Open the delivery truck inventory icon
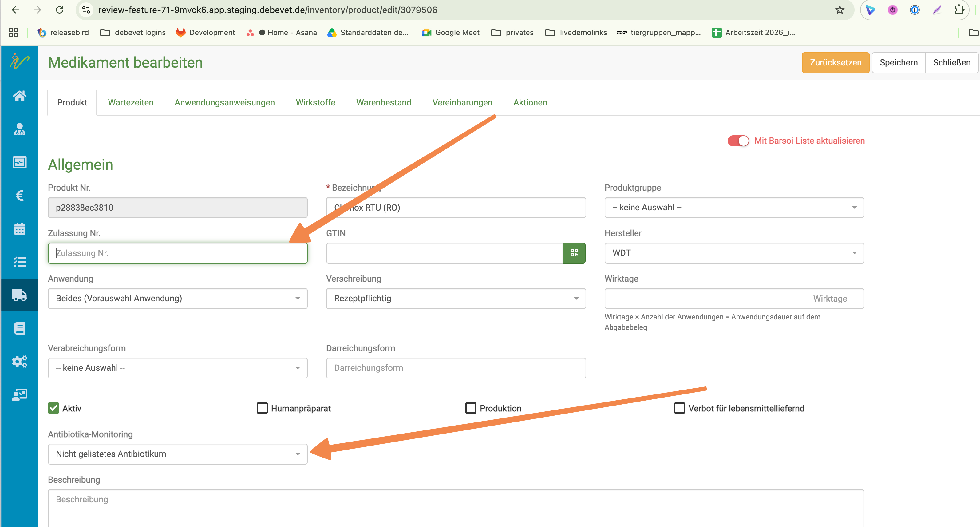Viewport: 980px width, 527px height. pos(19,295)
